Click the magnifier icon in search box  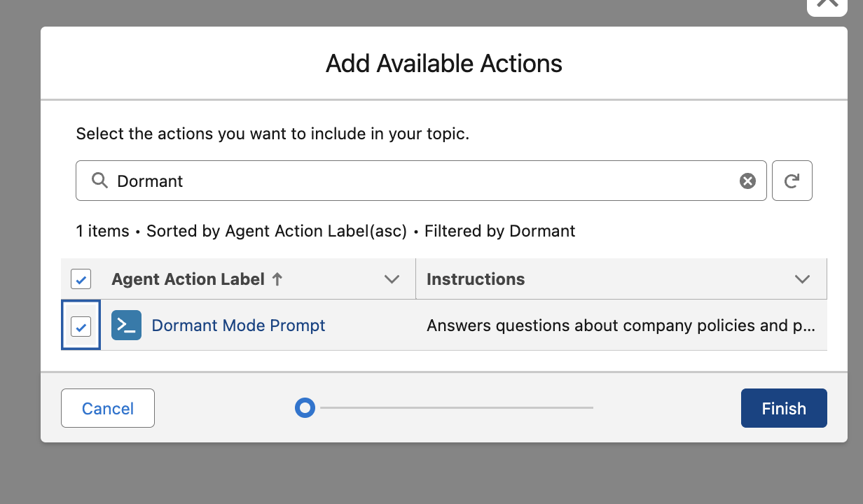click(x=100, y=181)
